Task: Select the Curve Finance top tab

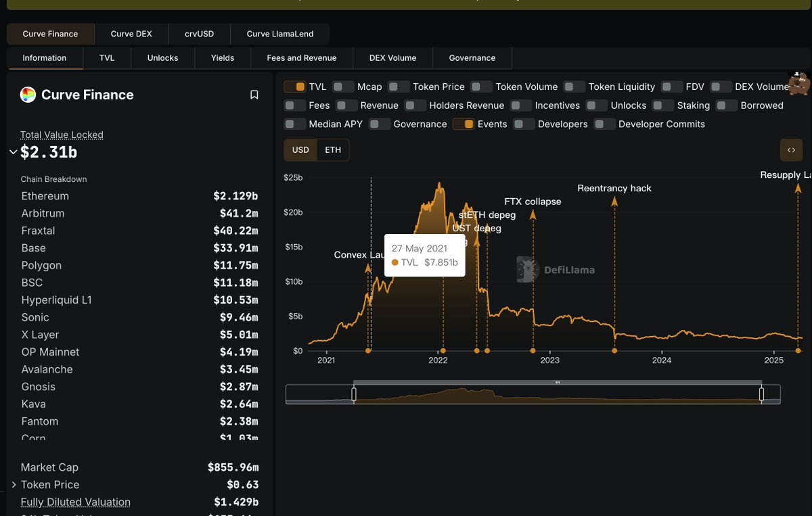Action: pos(50,34)
